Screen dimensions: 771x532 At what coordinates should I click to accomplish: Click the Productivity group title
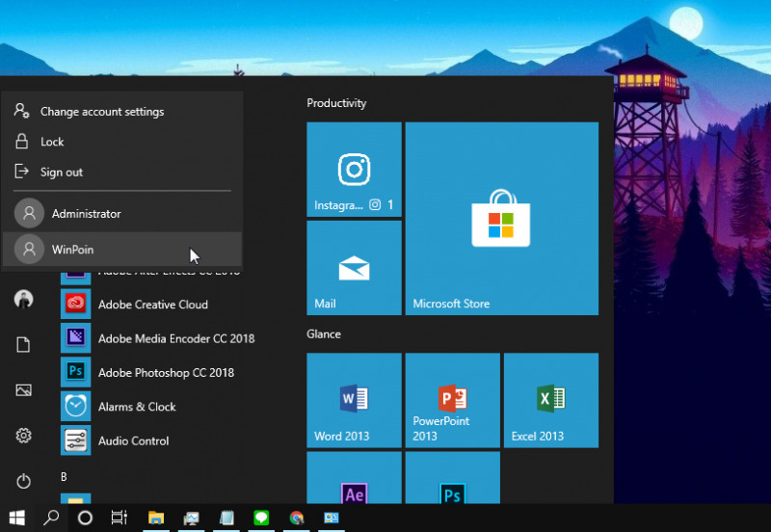point(336,103)
